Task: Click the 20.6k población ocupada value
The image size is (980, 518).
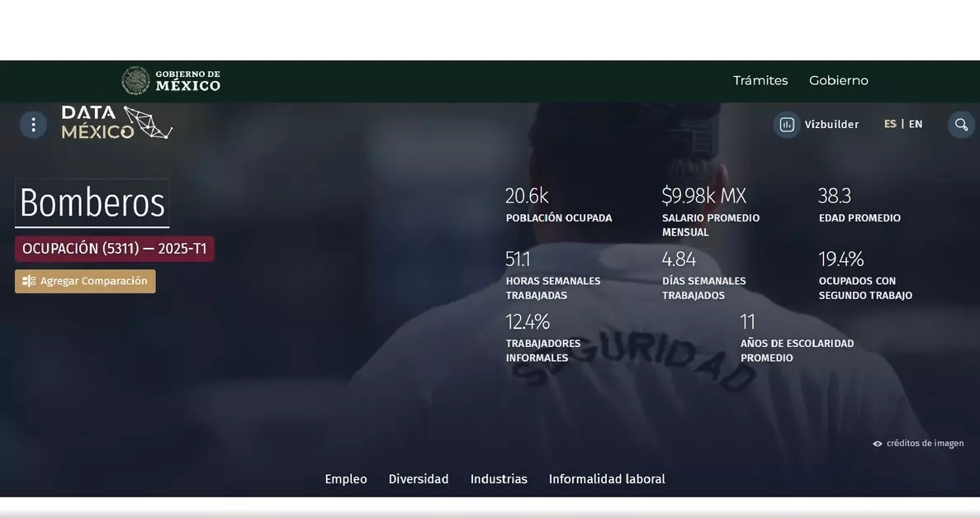Action: 527,196
